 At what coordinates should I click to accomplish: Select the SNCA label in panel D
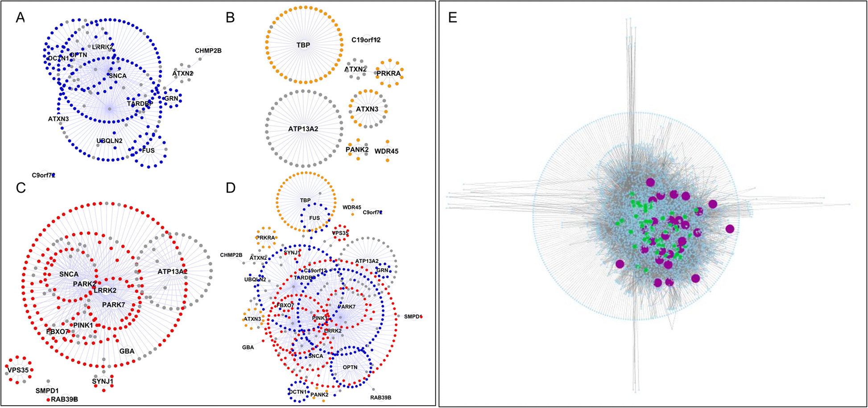tap(316, 356)
